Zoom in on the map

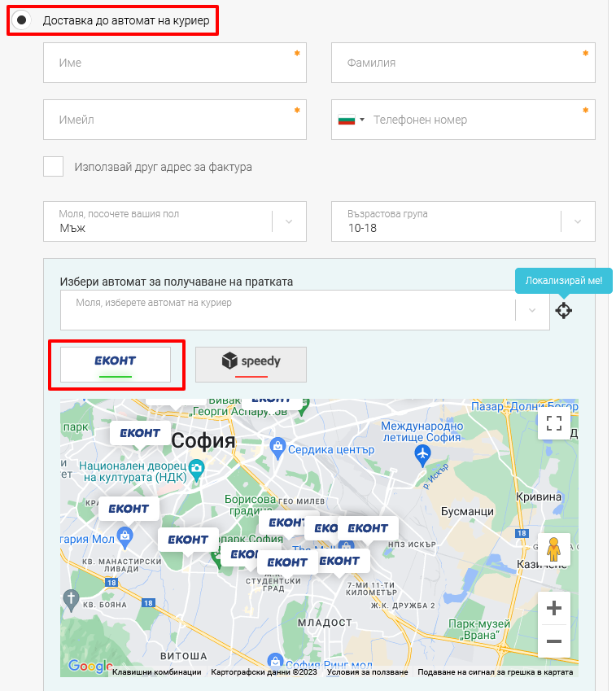(x=554, y=608)
